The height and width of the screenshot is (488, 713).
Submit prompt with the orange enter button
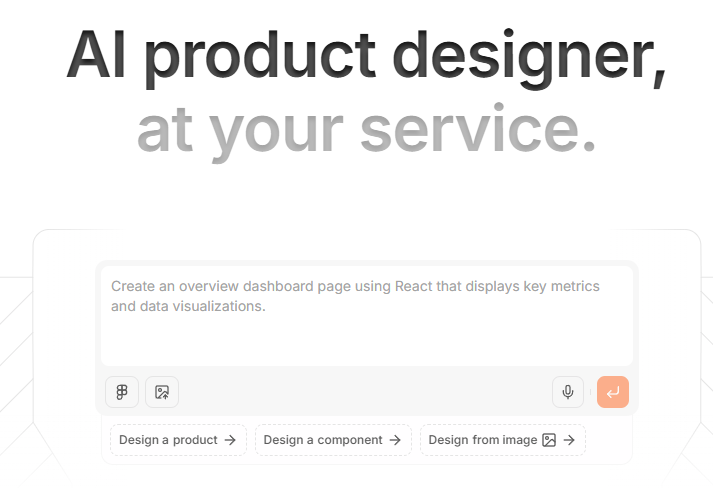pos(613,392)
